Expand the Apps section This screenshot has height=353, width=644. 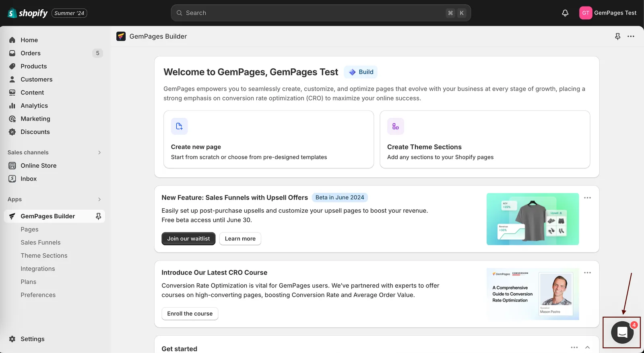coord(99,199)
